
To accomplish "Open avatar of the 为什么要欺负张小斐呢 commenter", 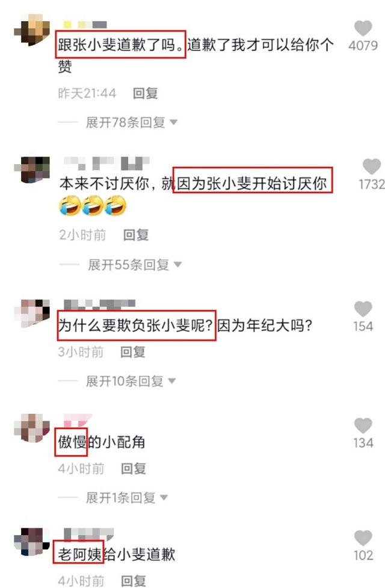I will [x=32, y=313].
